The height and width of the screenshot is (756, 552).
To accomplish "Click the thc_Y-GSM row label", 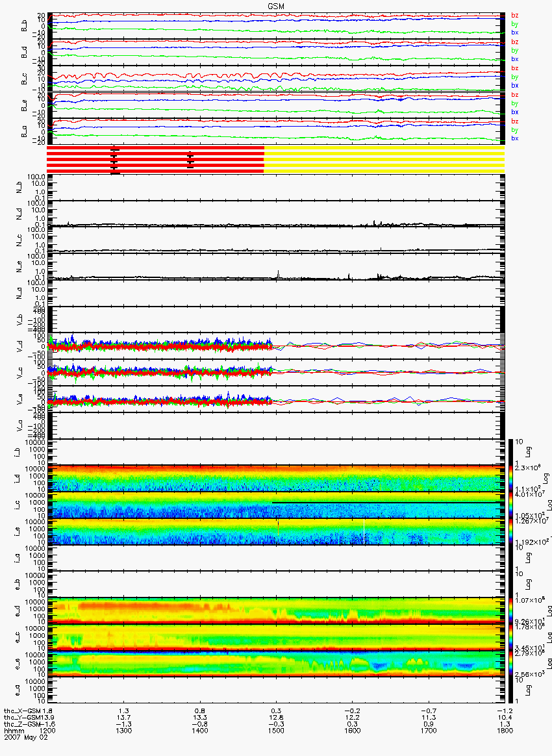I will (x=22, y=718).
